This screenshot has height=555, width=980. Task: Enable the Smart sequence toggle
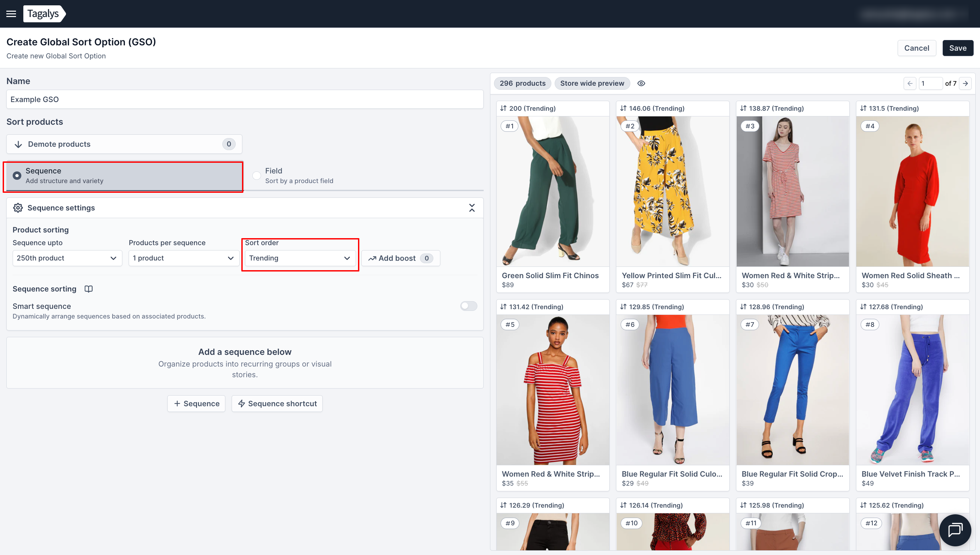(x=468, y=306)
